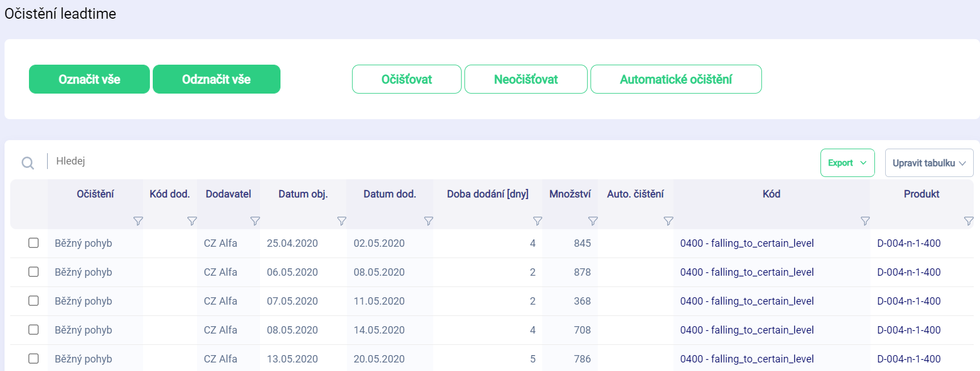Open the Upravit tabulku dropdown
The image size is (980, 371).
[928, 163]
